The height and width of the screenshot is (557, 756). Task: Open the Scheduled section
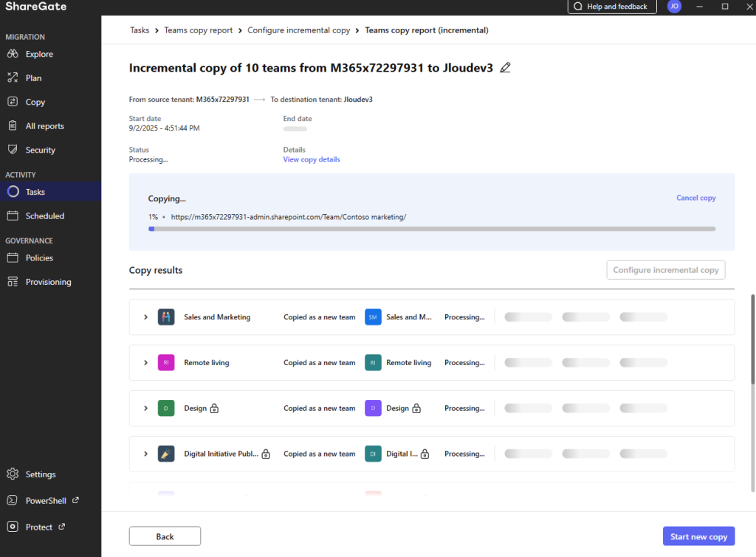pos(51,216)
